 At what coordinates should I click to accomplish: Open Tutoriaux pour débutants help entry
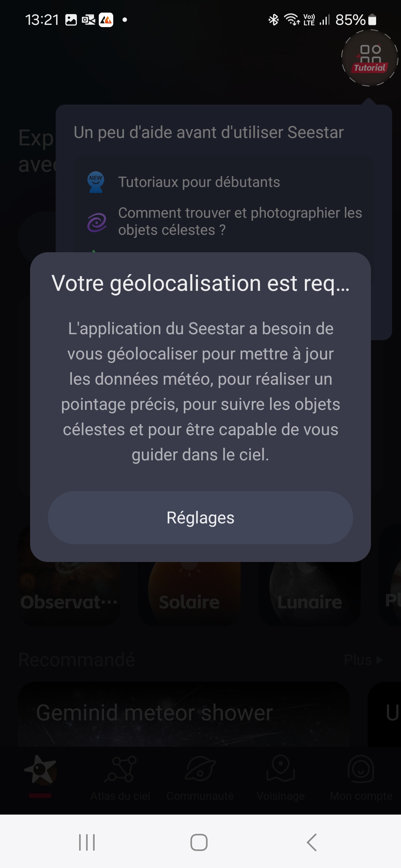[199, 182]
